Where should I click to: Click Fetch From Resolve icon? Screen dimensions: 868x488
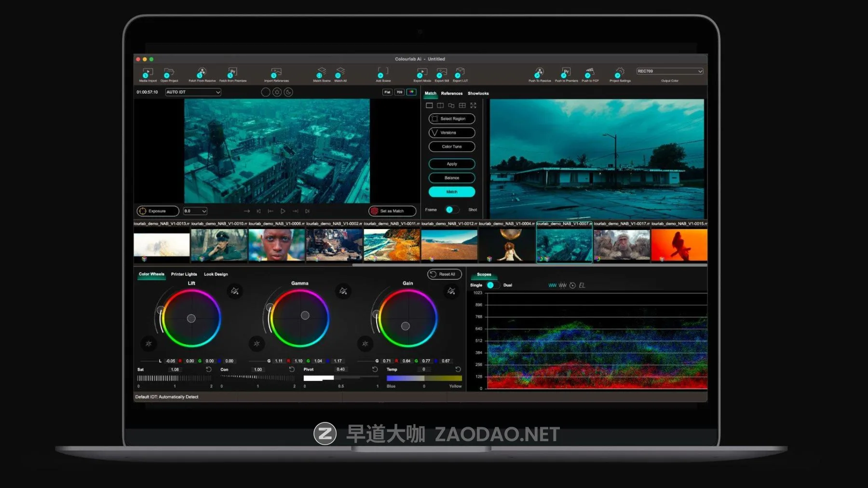(202, 73)
